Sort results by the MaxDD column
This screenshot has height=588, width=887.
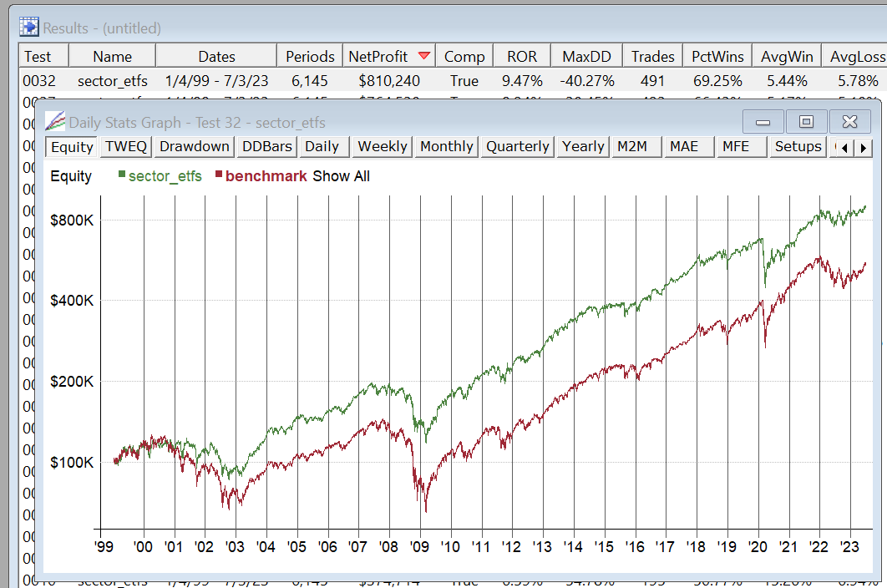586,57
